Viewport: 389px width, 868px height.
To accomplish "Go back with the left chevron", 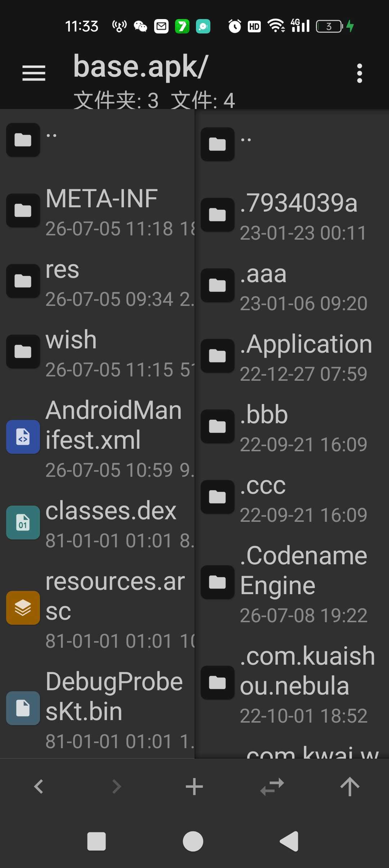I will point(39,786).
